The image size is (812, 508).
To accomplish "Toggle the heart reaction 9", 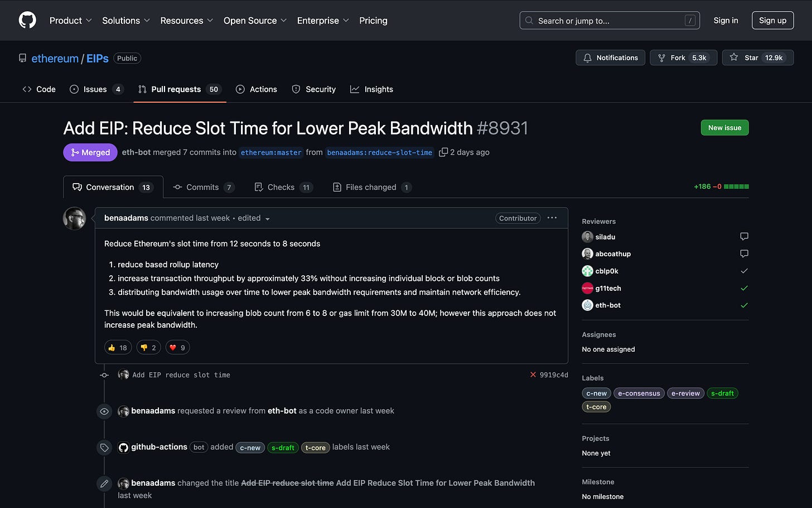I will point(178,347).
